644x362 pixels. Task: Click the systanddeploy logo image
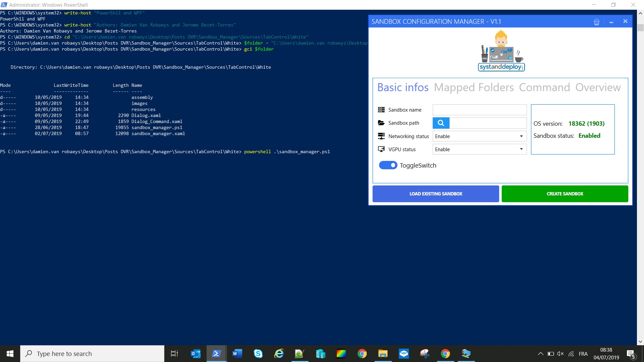[x=501, y=51]
